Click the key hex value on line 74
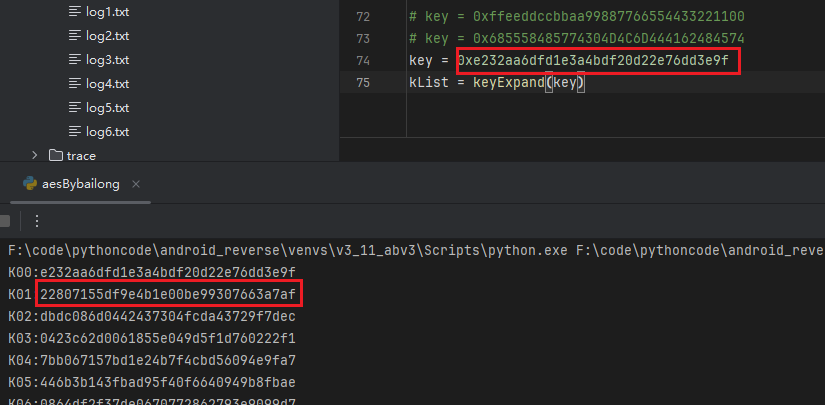 (598, 61)
